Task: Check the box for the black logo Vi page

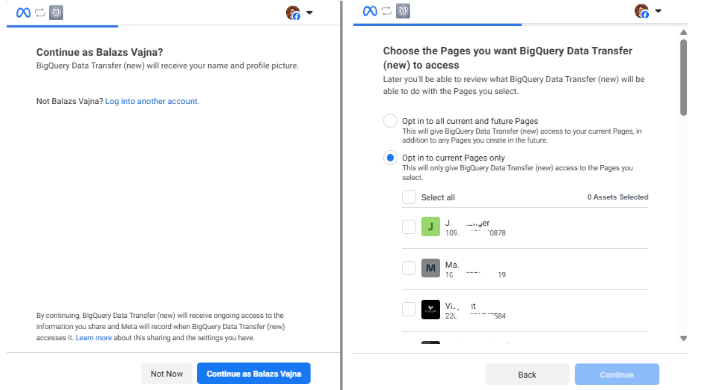Action: tap(409, 309)
